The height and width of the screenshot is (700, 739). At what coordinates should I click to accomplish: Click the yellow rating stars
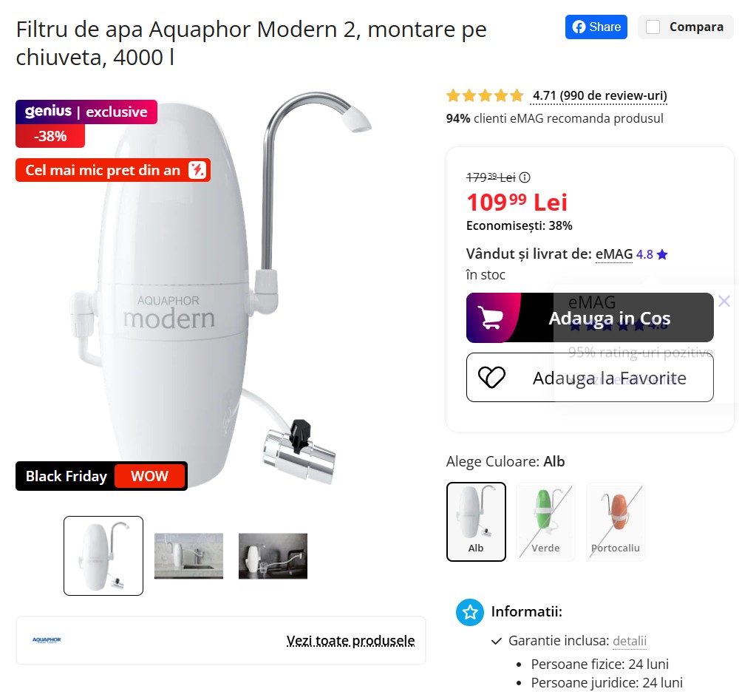point(485,95)
